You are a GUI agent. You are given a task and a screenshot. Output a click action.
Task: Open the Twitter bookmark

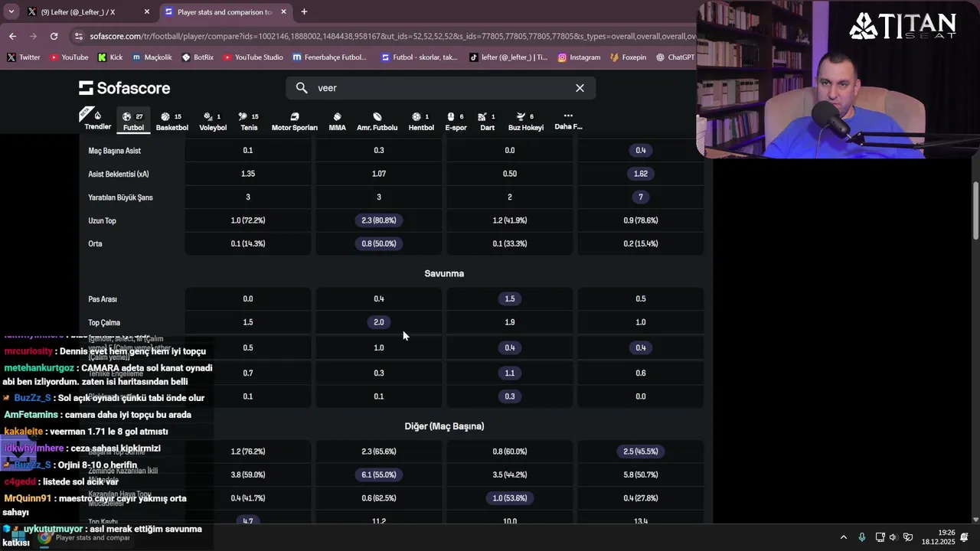pos(24,57)
